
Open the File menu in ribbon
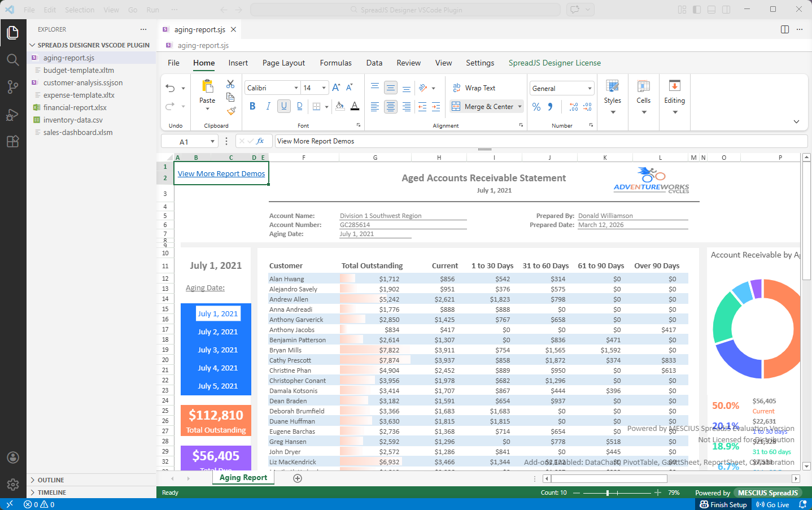pyautogui.click(x=174, y=63)
